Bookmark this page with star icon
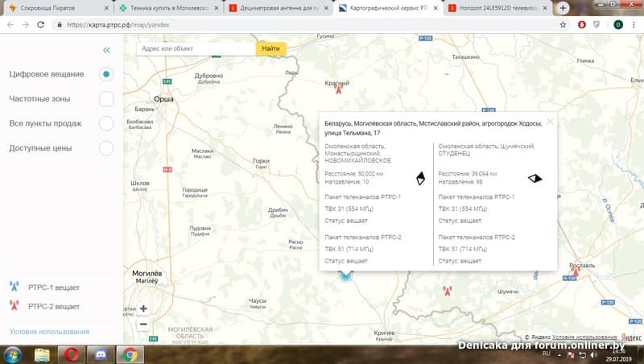Screen dimensions: 644x364 click(x=563, y=25)
